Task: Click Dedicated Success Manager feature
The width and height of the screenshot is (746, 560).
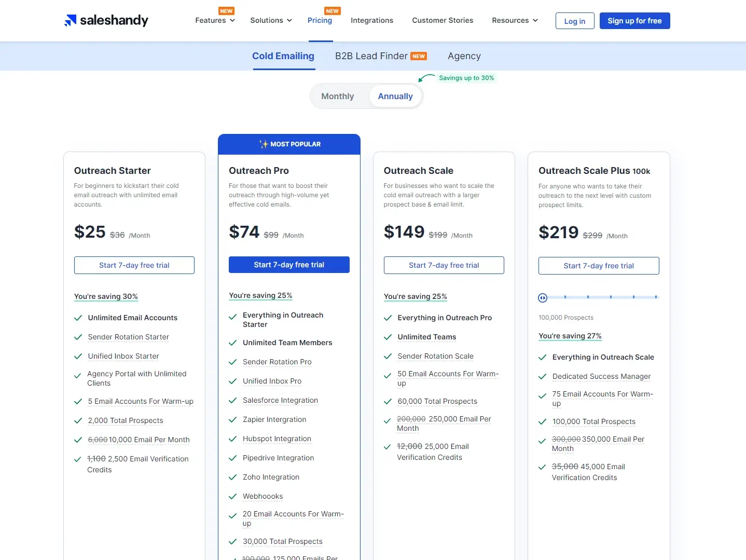Action: point(601,376)
